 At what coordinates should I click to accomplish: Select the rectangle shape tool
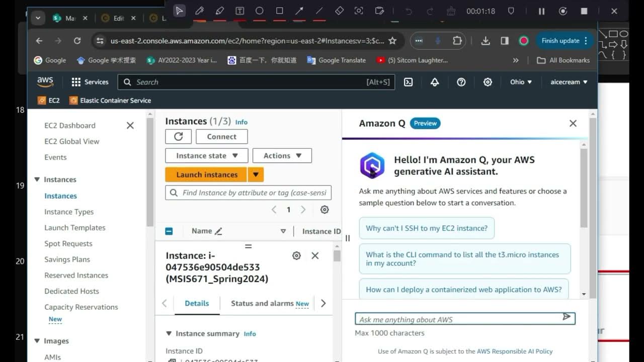279,11
